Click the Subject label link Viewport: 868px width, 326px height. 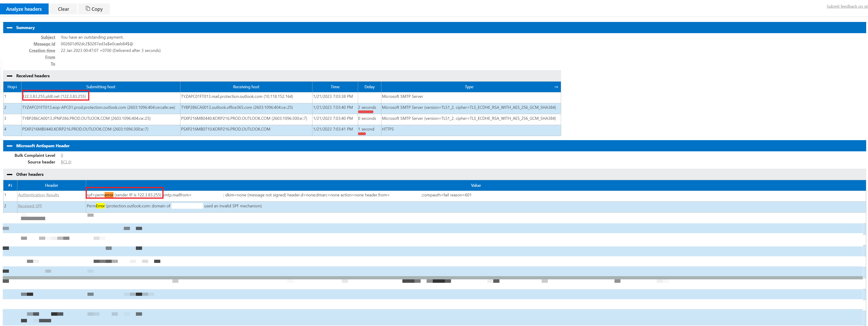click(x=48, y=37)
